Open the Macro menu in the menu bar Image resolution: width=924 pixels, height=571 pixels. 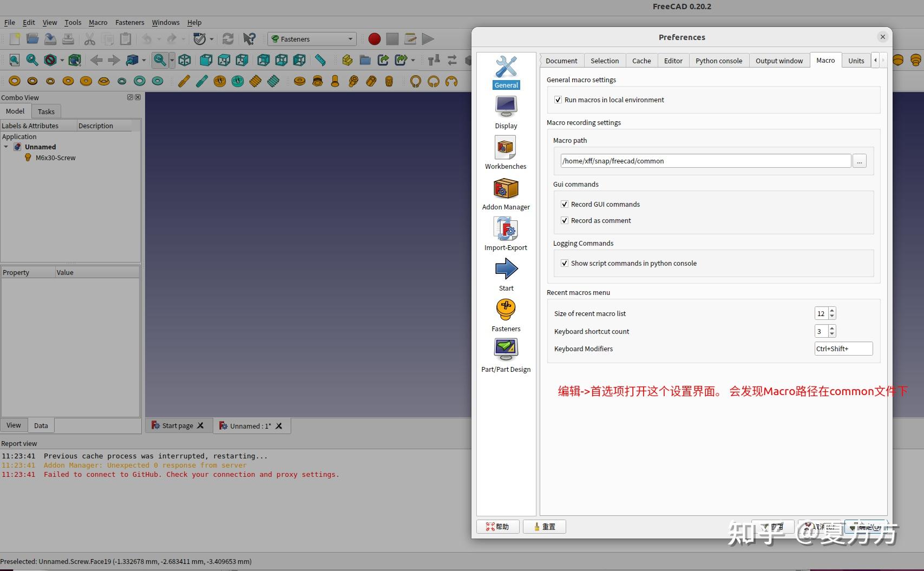tap(98, 23)
